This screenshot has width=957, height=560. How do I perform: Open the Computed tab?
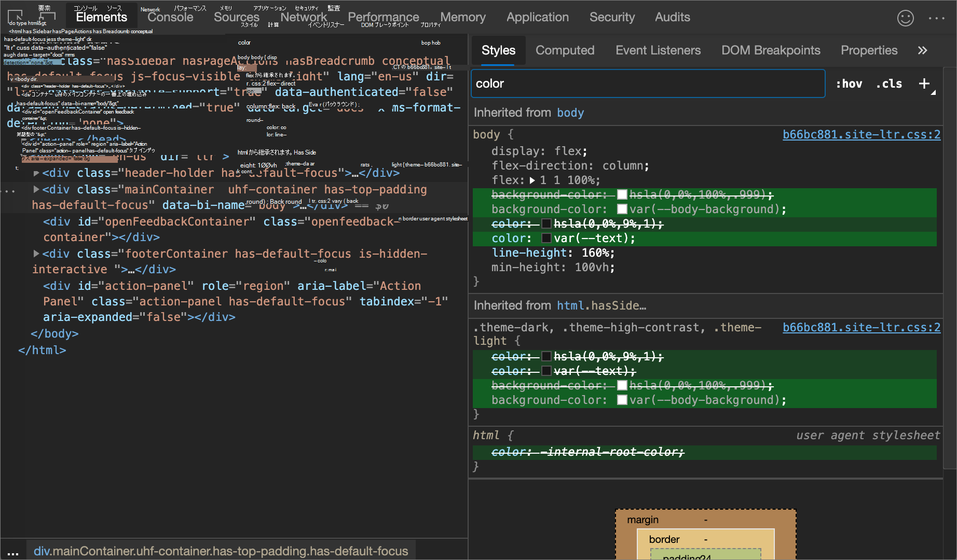click(565, 50)
